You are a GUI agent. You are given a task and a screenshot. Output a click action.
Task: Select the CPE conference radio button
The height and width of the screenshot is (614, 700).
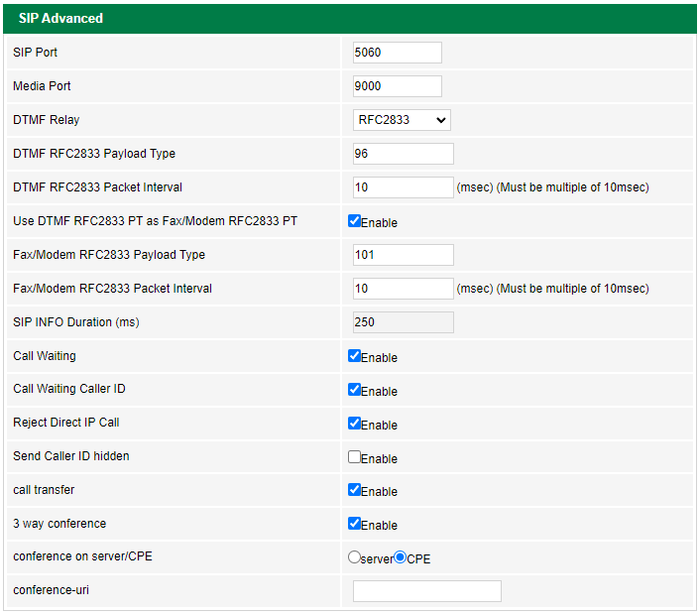401,557
